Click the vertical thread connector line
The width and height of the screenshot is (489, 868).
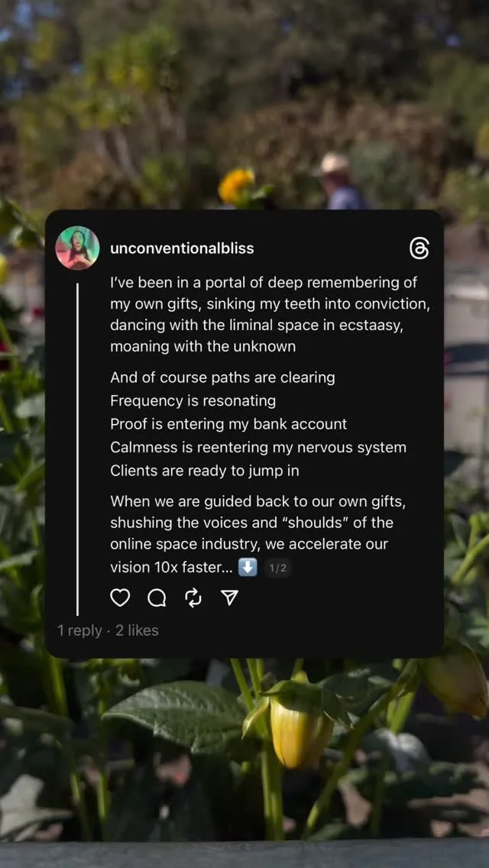point(77,449)
